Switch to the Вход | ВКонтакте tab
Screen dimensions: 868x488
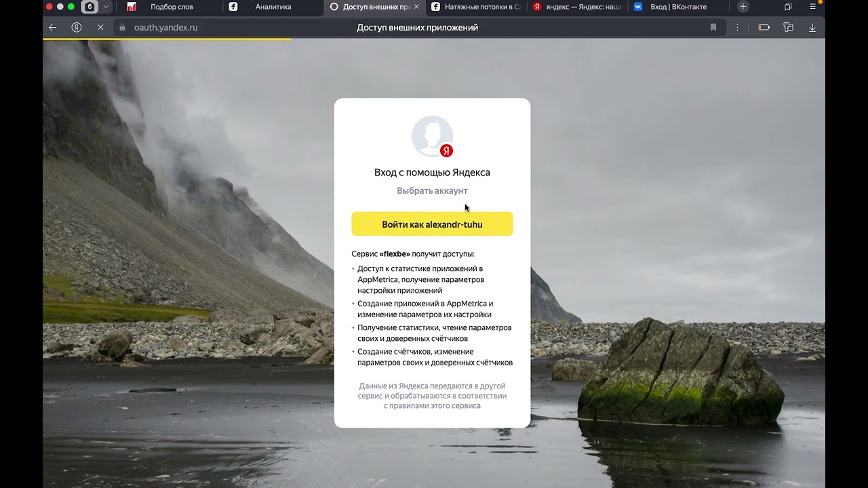tap(678, 7)
